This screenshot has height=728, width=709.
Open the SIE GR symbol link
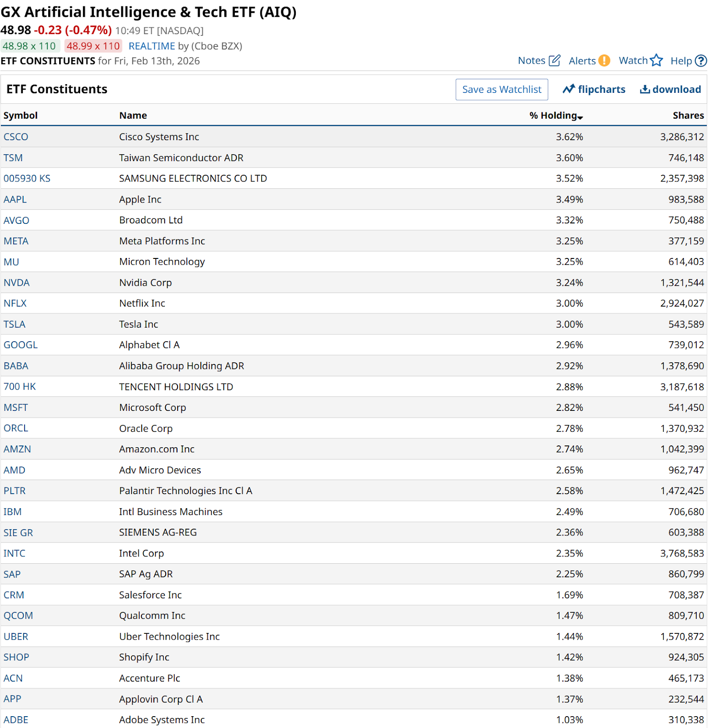click(x=18, y=532)
